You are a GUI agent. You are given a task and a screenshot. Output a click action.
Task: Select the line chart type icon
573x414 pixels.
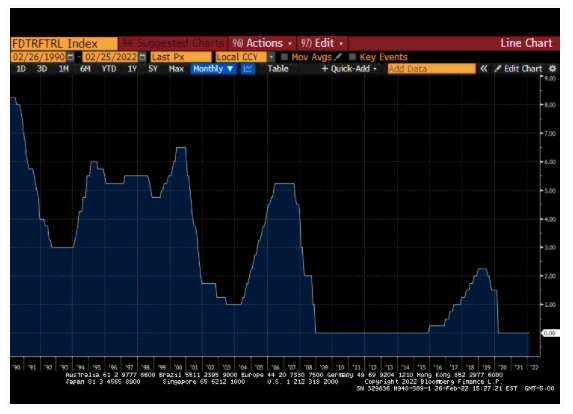click(x=248, y=69)
